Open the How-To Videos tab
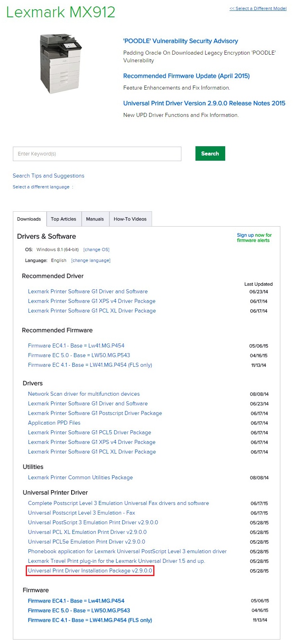The image size is (294, 644). click(130, 219)
